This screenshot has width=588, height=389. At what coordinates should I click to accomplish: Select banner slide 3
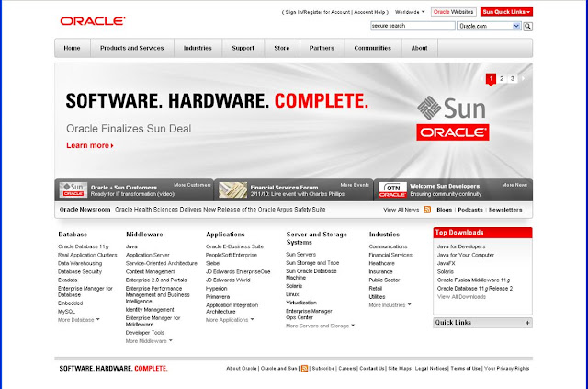point(513,78)
